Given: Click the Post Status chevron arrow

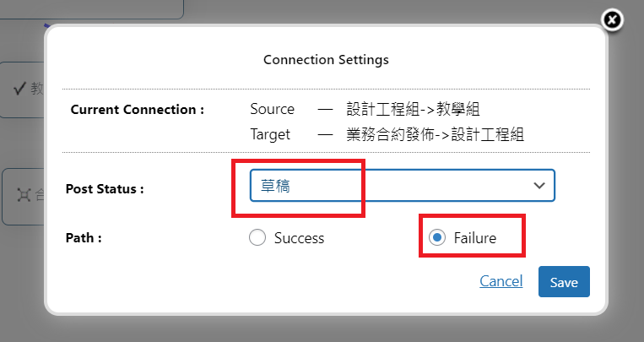Looking at the screenshot, I should pos(538,186).
